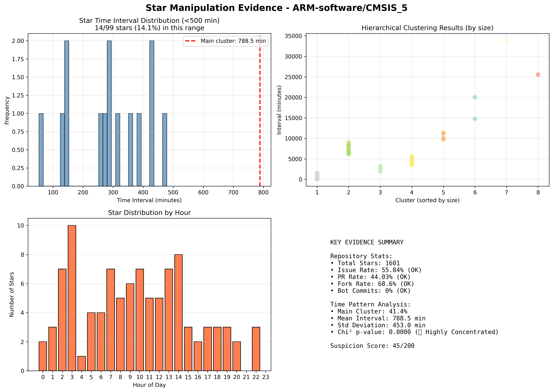553x392 pixels.
Task: Click the orange bar at hour 22
Action: (256, 349)
